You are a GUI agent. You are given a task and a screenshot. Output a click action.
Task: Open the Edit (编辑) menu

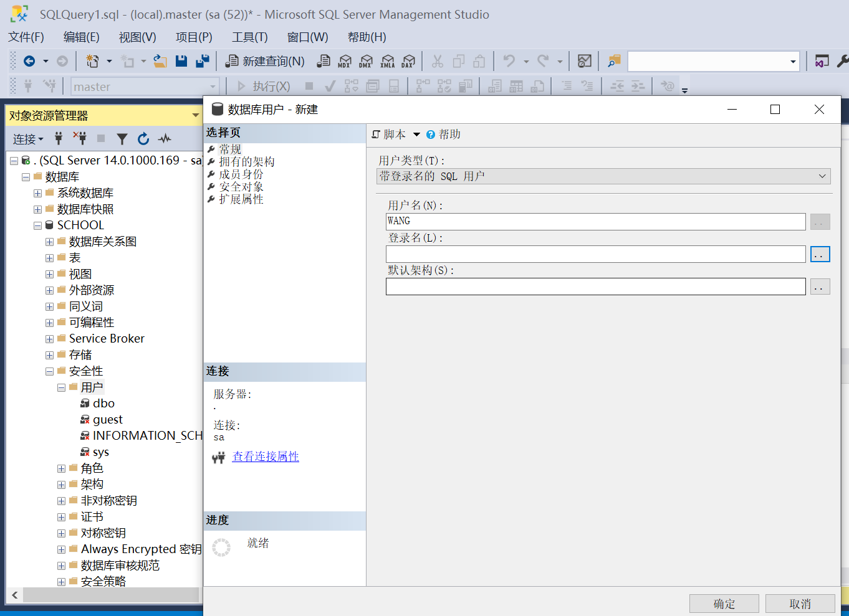coord(82,37)
